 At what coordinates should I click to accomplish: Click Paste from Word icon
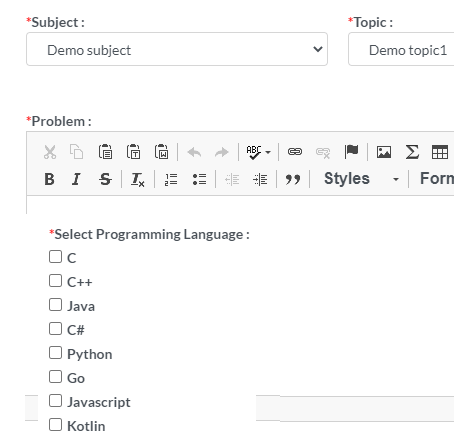pos(161,152)
